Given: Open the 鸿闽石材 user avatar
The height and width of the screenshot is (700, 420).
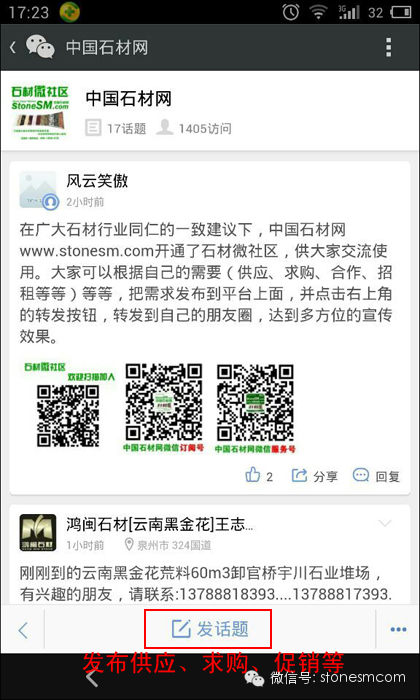Looking at the screenshot, I should pyautogui.click(x=38, y=533).
